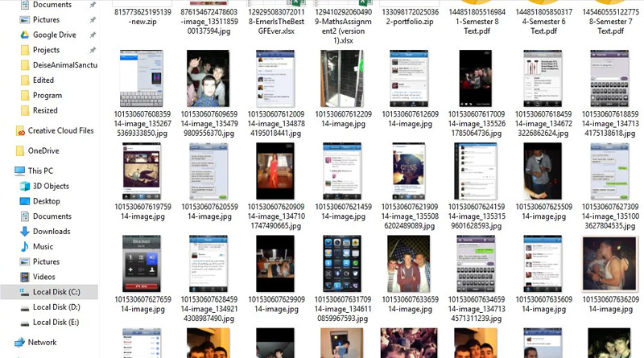Image resolution: width=644 pixels, height=358 pixels.
Task: Select thumbnail of file starting 101530607627309
Action: pyautogui.click(x=609, y=171)
